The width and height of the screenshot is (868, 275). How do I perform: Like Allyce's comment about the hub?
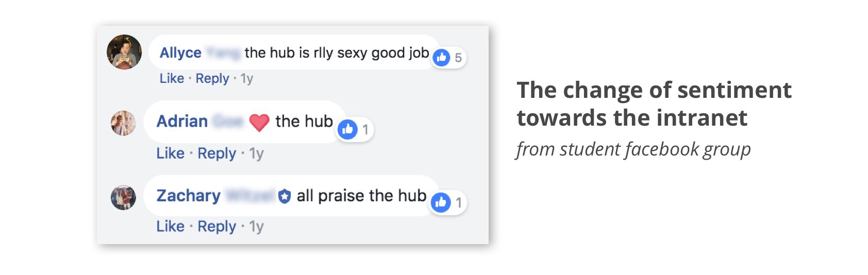click(172, 78)
